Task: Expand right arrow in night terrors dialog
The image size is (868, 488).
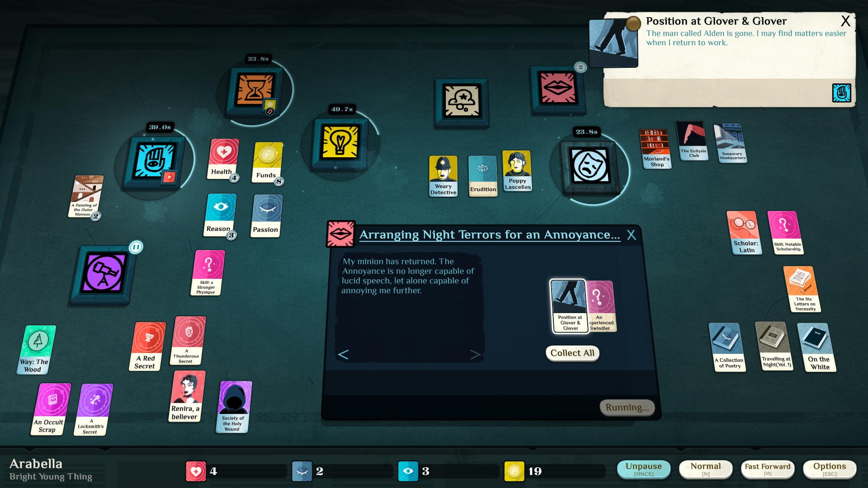Action: (x=476, y=355)
